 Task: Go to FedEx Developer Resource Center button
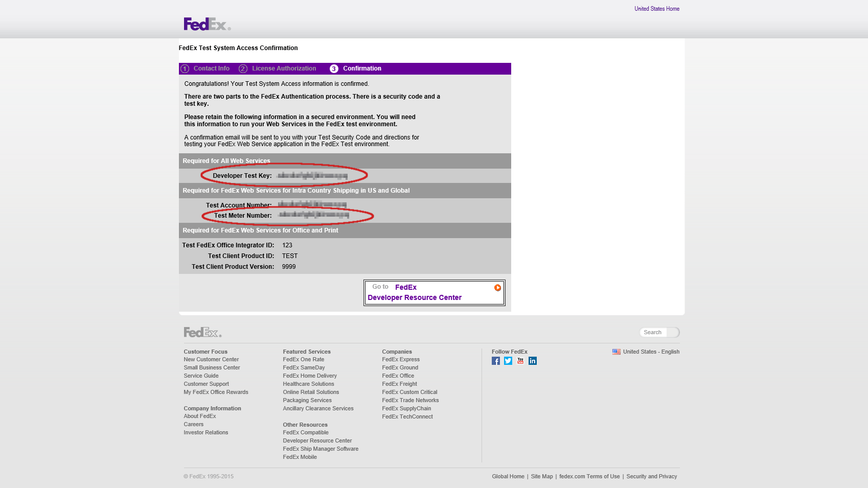pyautogui.click(x=435, y=293)
